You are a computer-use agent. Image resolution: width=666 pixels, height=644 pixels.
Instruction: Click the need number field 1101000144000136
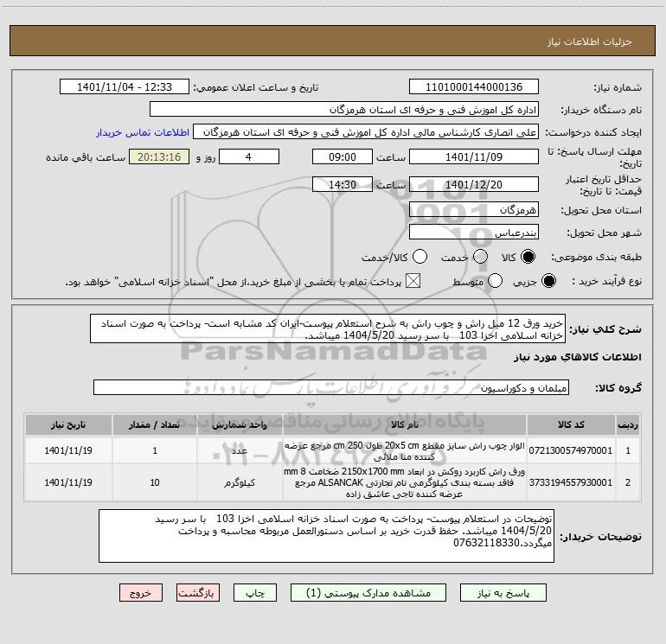click(x=474, y=87)
